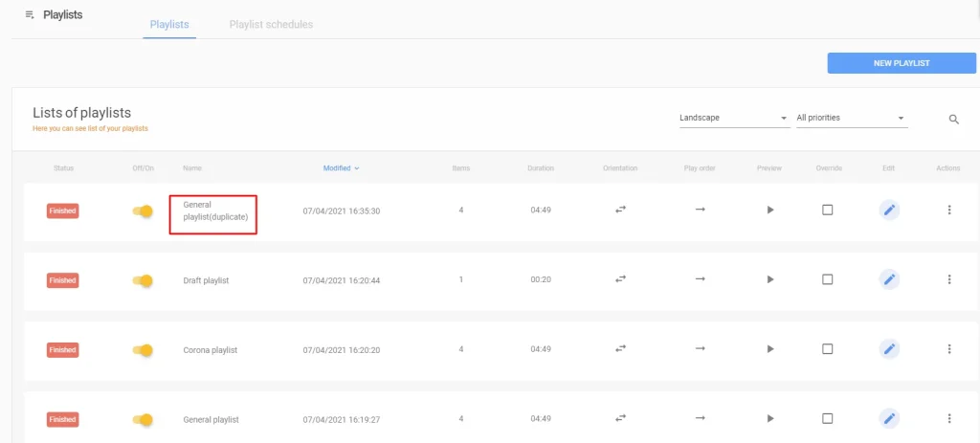Preview Corona playlist with play icon

770,348
